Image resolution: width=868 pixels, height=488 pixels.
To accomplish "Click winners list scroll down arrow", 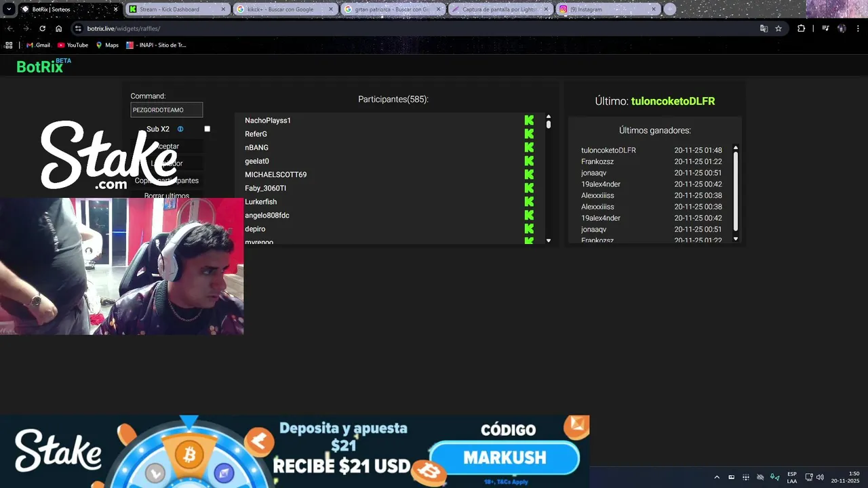I will 736,239.
